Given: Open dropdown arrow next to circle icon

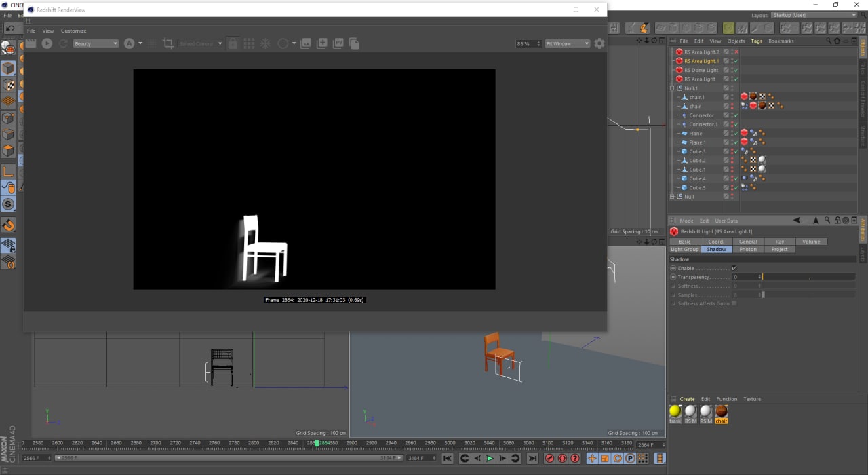Looking at the screenshot, I should 294,43.
